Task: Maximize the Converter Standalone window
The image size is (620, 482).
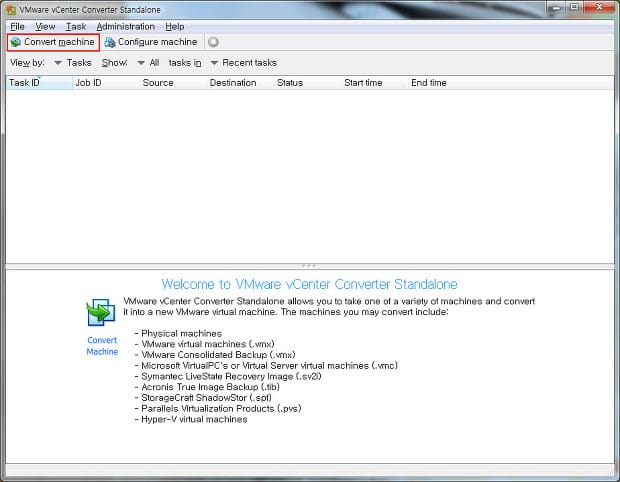Action: point(575,7)
